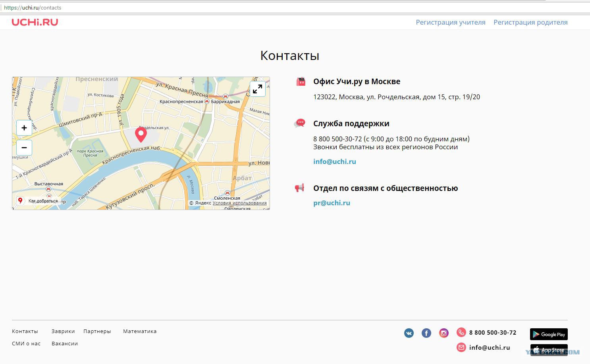Click the red location pin on map
590x364 pixels.
141,135
